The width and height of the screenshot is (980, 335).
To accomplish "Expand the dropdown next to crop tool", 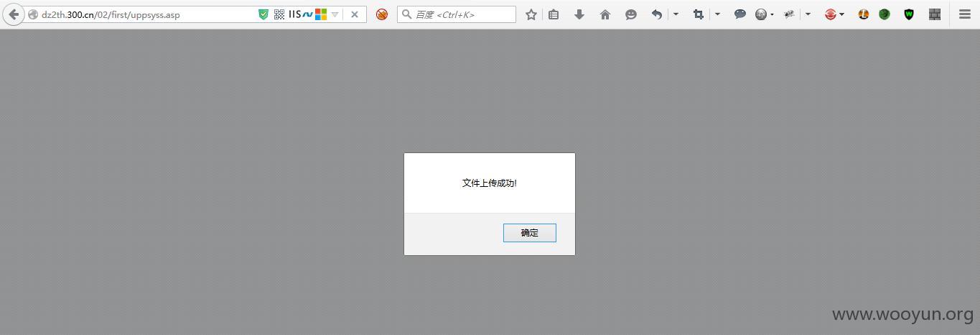I will 717,14.
